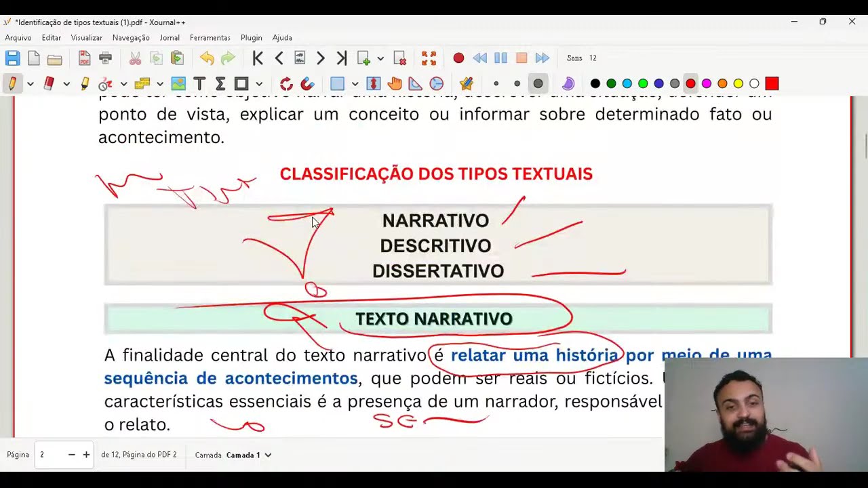This screenshot has width=868, height=488.
Task: Select the Text tool
Action: (199, 84)
